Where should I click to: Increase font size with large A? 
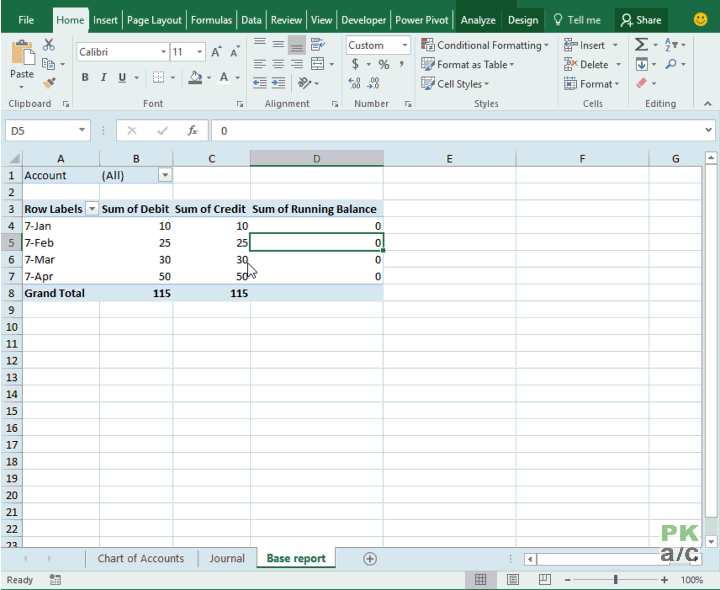coord(216,52)
